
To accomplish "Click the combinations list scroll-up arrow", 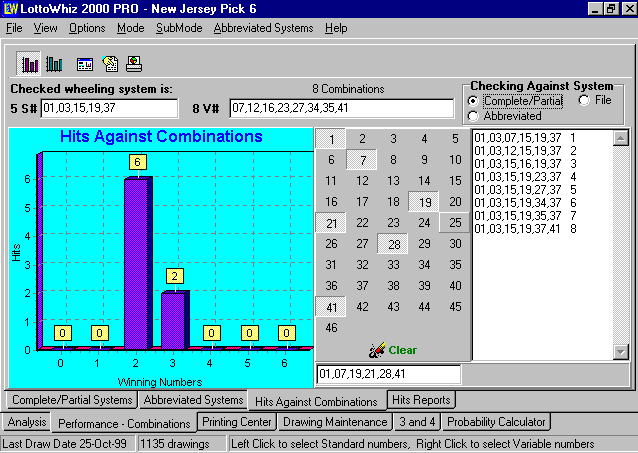I will [621, 138].
